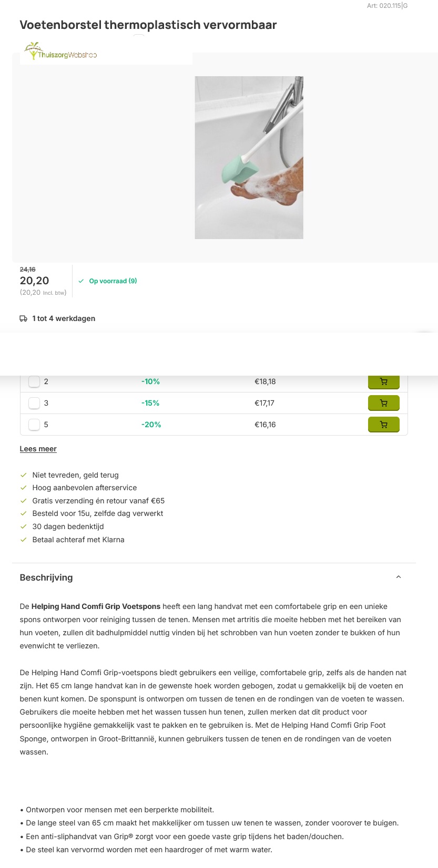Click the 'Op voorraad (9)' stock label
The height and width of the screenshot is (868, 438).
113,281
